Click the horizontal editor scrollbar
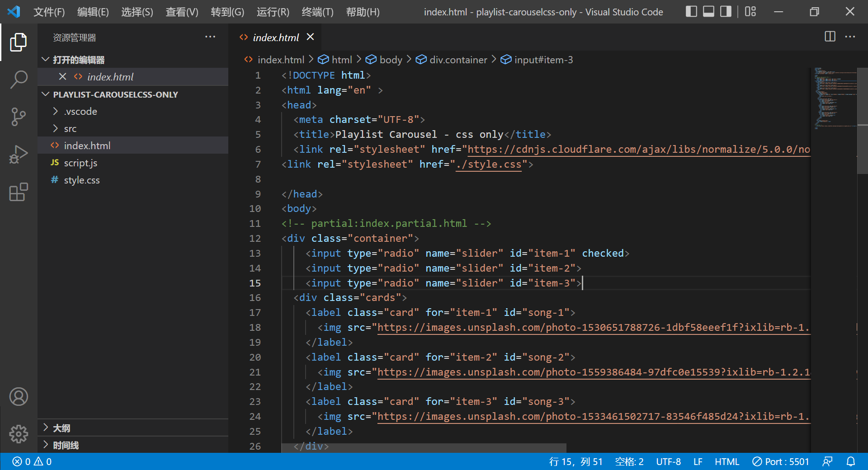 [424, 448]
